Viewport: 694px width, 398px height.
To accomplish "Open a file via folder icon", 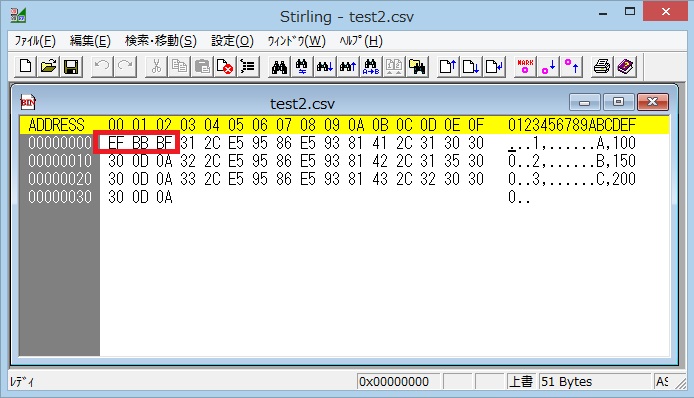I will (x=48, y=67).
